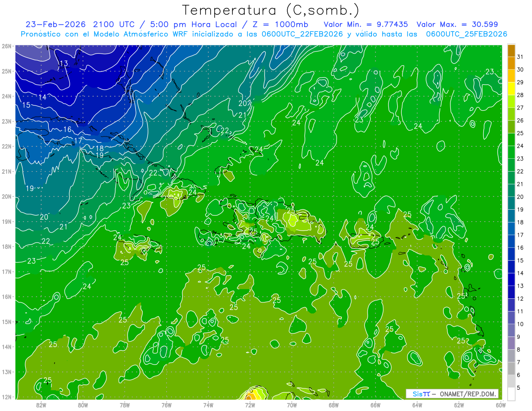Screen dimensions: 532x411
Task: Click the "13" isotherm contour label
Action: (x=64, y=63)
